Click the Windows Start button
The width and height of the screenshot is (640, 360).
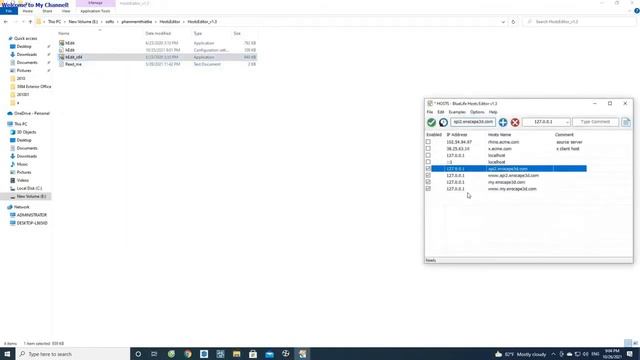click(7, 354)
